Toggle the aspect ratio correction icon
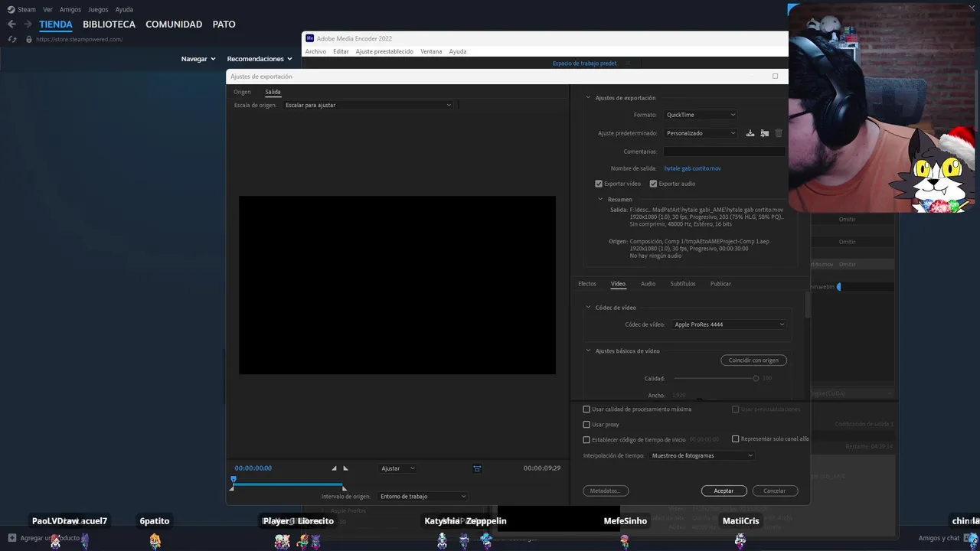Image resolution: width=980 pixels, height=551 pixels. pyautogui.click(x=477, y=468)
